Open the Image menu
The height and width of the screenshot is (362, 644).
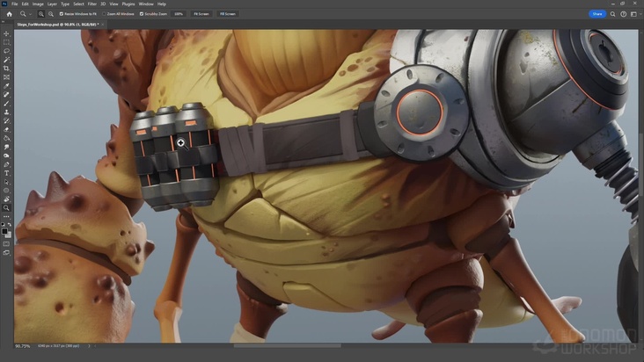click(38, 4)
